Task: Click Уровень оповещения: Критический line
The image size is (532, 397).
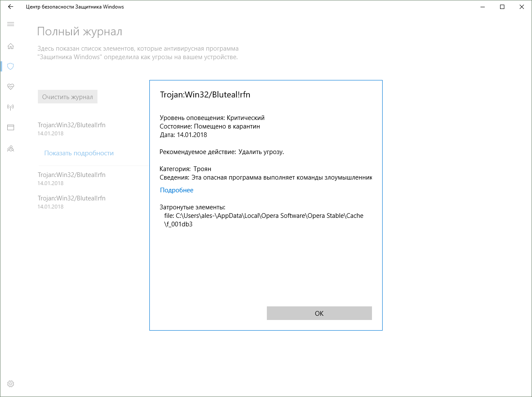Action: click(x=212, y=118)
